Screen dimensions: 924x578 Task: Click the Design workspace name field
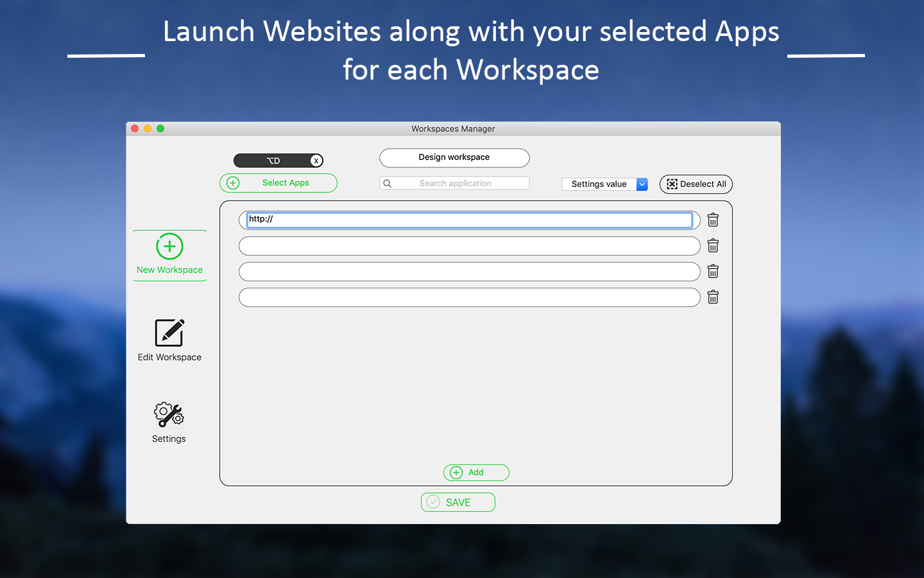click(454, 157)
